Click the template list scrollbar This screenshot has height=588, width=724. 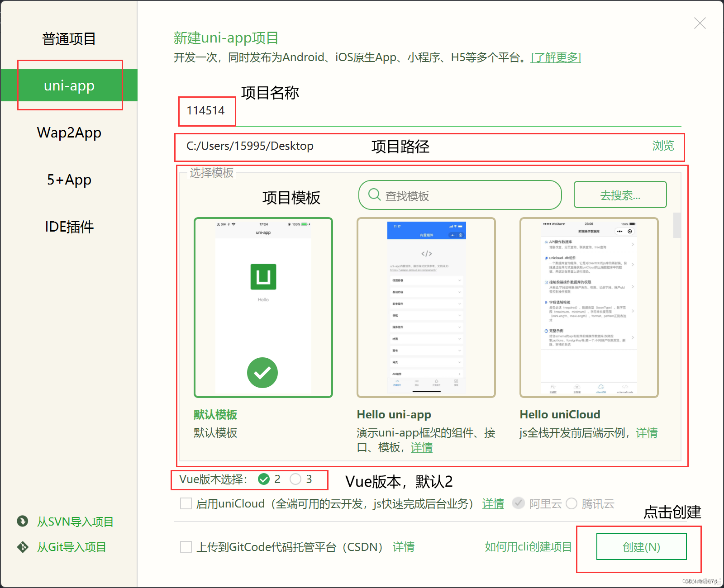point(677,225)
